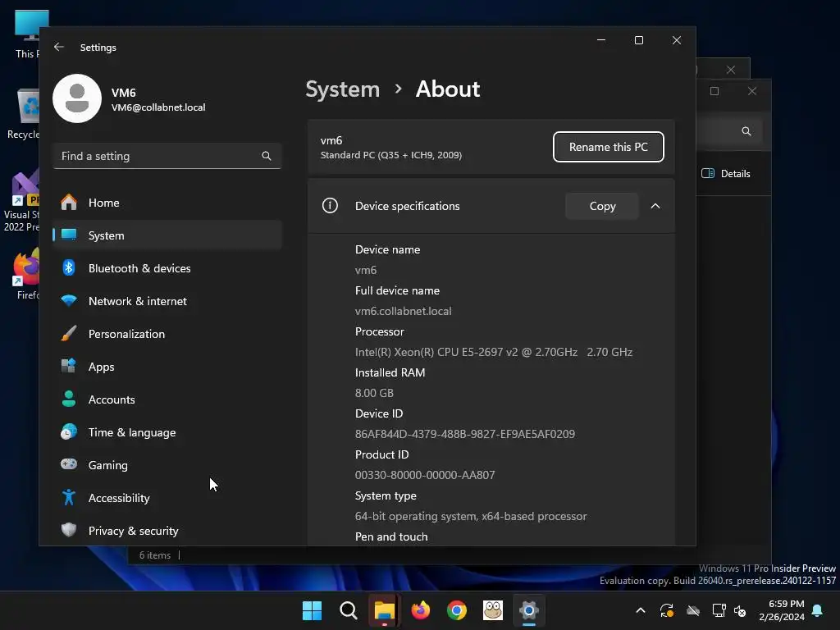
Task: Click the Product ID value 00330-80000-00000-AA807
Action: (x=425, y=475)
